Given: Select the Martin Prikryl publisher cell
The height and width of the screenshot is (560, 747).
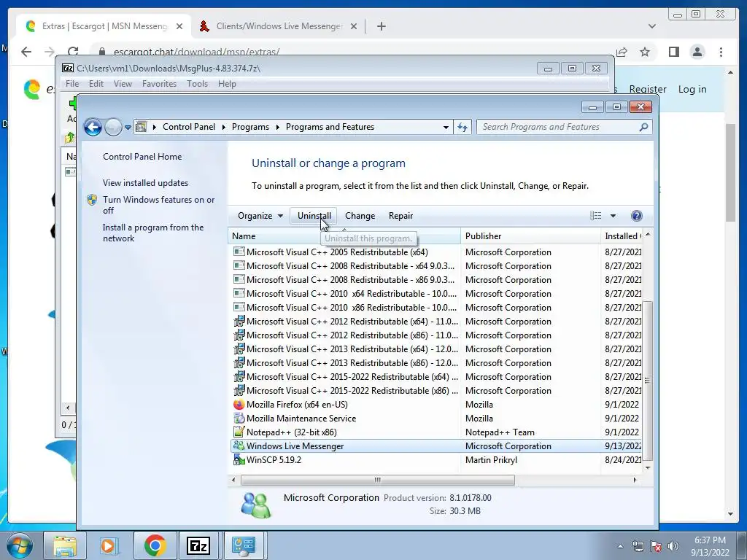Looking at the screenshot, I should tap(491, 460).
